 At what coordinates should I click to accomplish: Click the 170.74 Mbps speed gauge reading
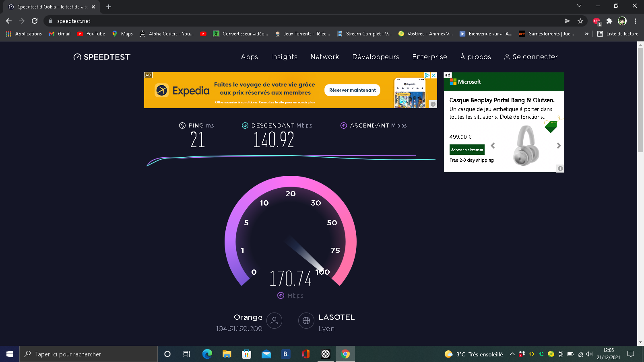(291, 278)
